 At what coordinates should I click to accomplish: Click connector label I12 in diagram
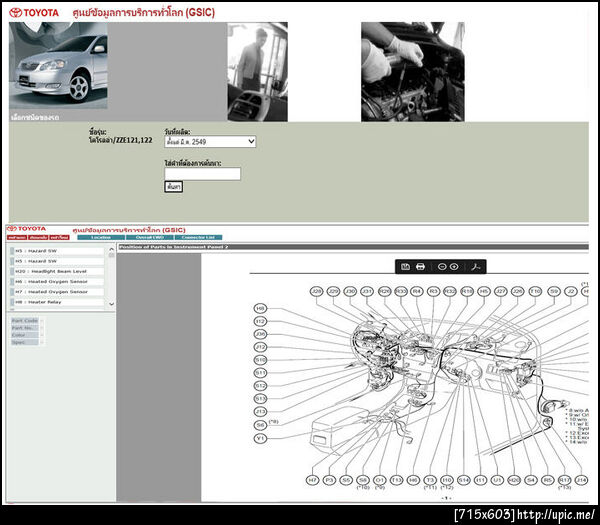(260, 321)
